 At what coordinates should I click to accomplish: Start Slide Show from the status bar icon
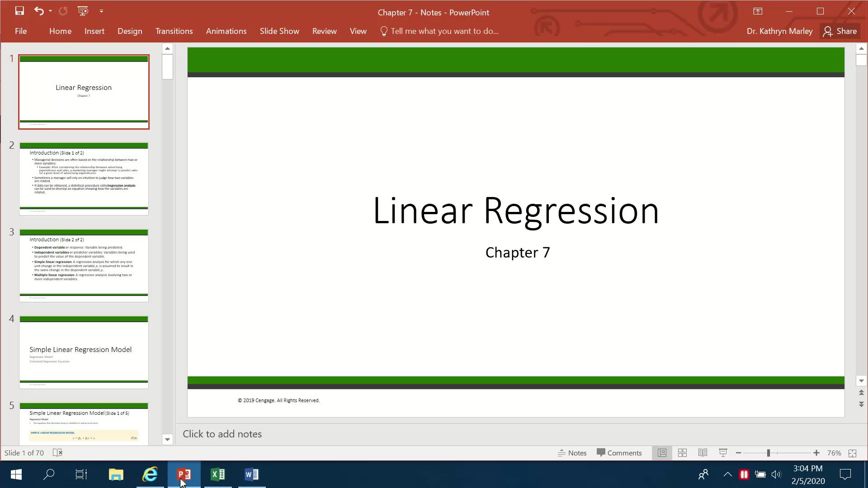[723, 452]
